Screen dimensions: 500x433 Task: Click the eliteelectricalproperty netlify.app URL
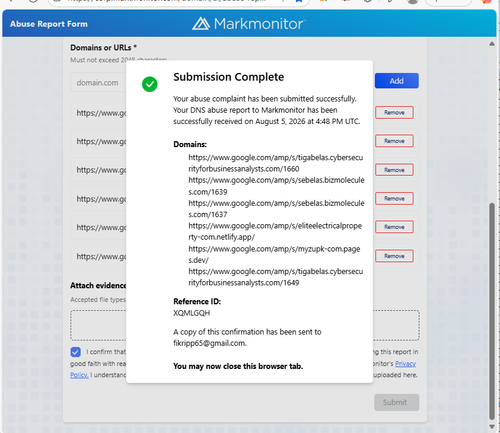pos(275,231)
